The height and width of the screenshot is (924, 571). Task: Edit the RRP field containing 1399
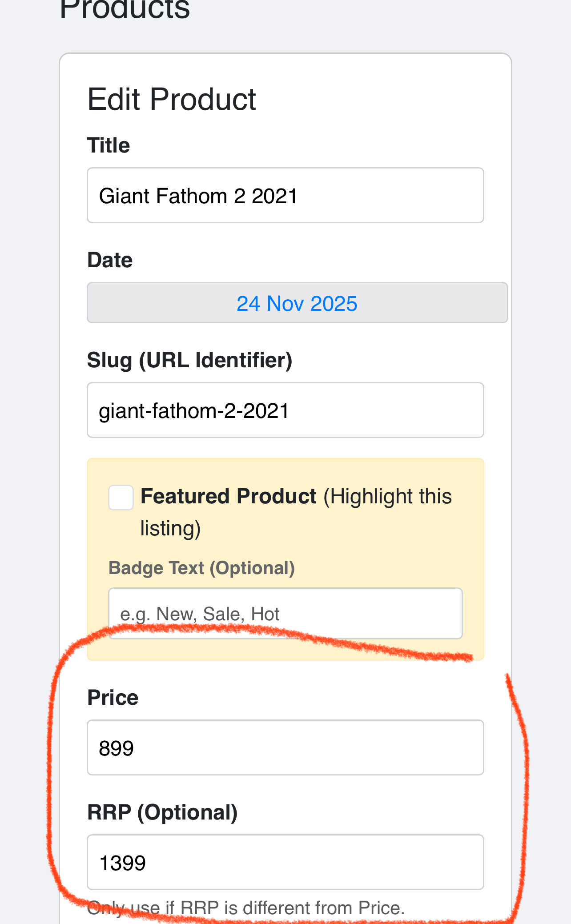pyautogui.click(x=285, y=863)
